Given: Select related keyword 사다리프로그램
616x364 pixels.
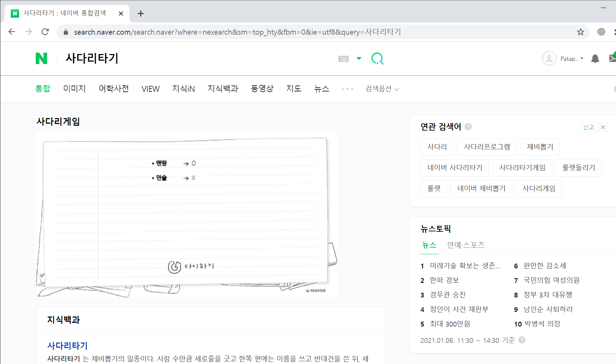Looking at the screenshot, I should [487, 147].
